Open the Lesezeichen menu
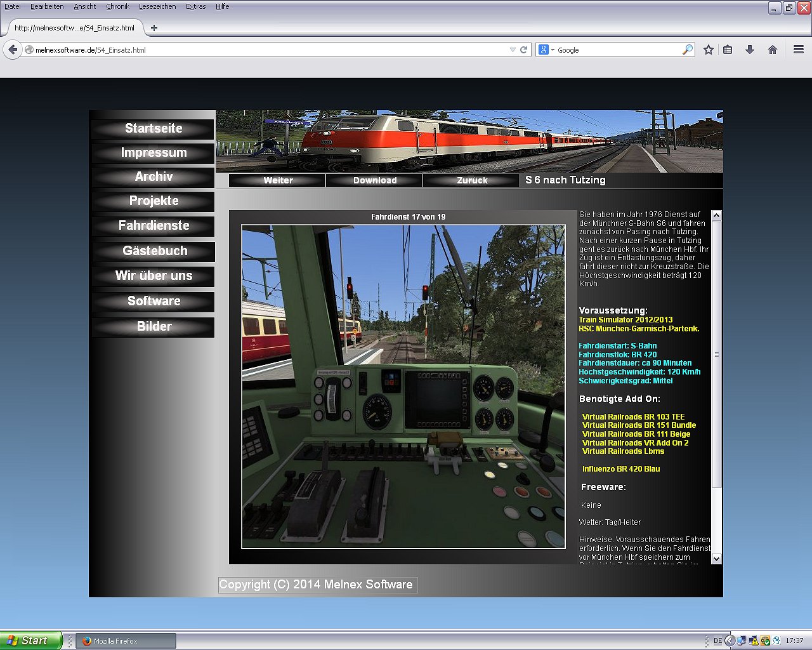The height and width of the screenshot is (650, 812). click(x=157, y=6)
